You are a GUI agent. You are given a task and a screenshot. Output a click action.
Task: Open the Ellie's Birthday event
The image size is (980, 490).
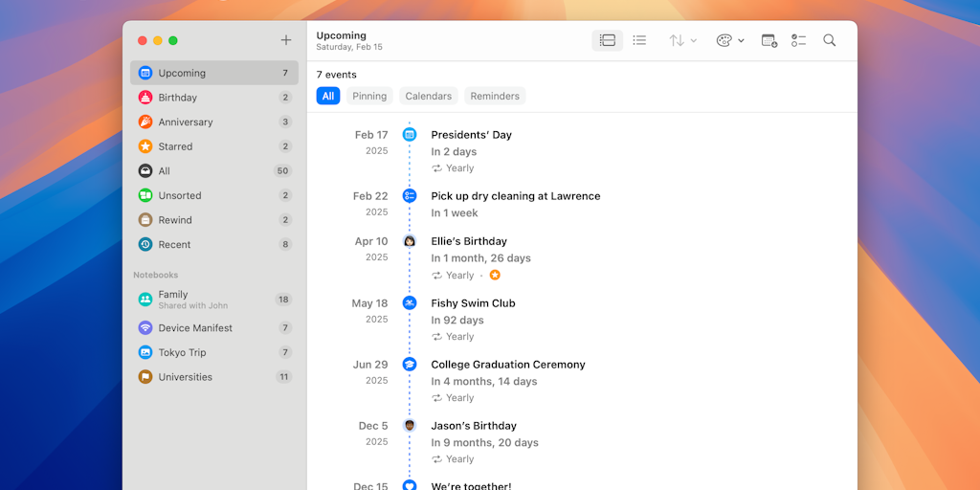click(469, 241)
